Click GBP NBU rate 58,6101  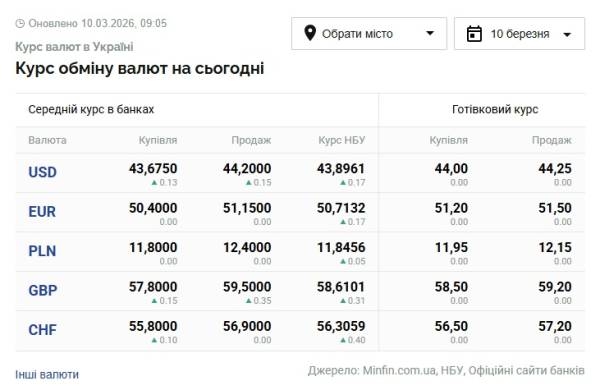coord(341,287)
